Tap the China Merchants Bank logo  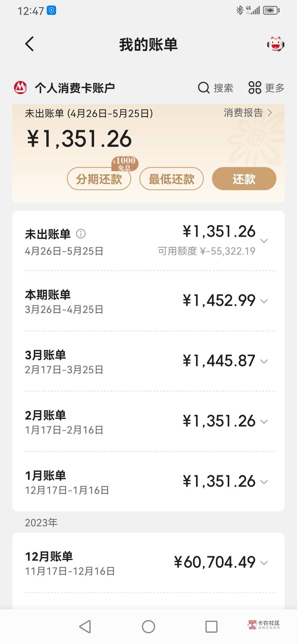click(21, 88)
